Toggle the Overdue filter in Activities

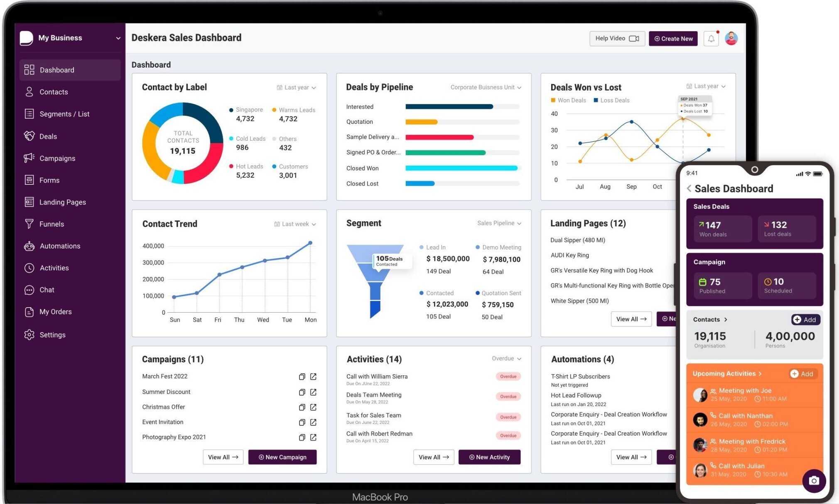point(503,359)
